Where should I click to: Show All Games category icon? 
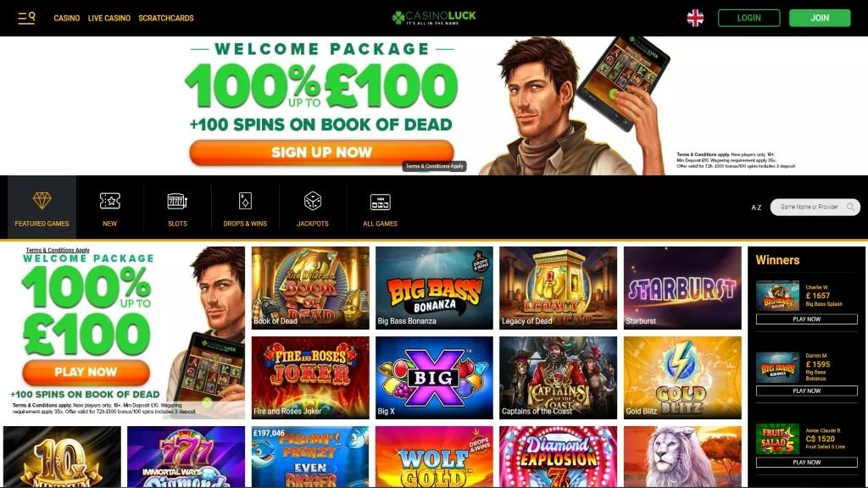(x=381, y=202)
